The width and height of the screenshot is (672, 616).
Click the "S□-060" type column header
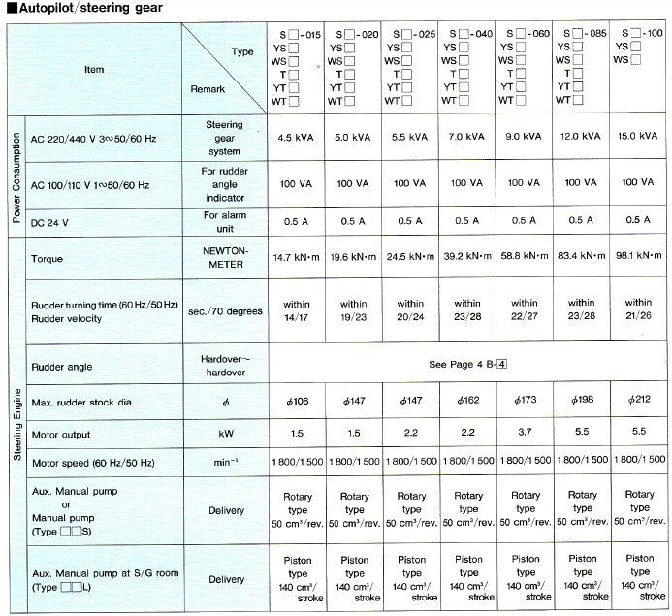[528, 33]
